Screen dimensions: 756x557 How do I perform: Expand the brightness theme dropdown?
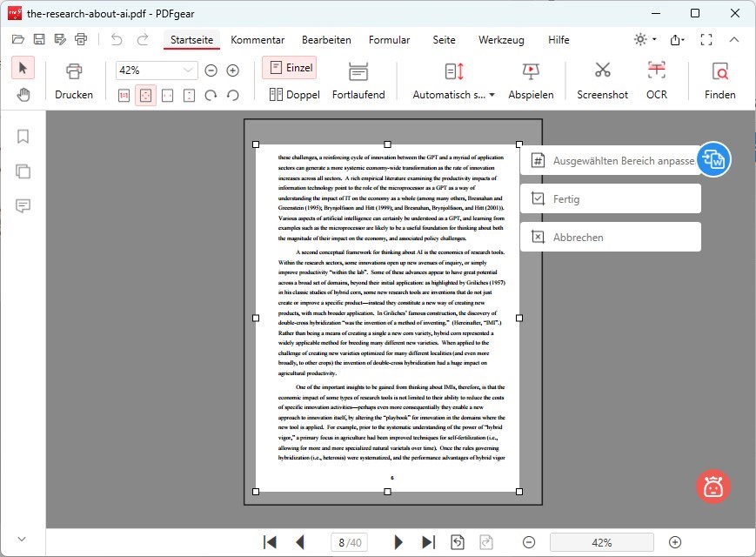pos(645,40)
